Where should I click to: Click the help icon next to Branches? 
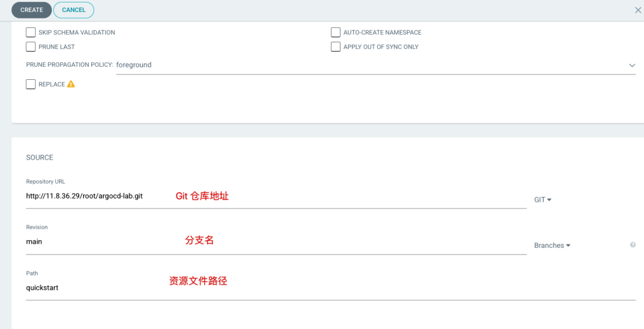click(x=633, y=245)
